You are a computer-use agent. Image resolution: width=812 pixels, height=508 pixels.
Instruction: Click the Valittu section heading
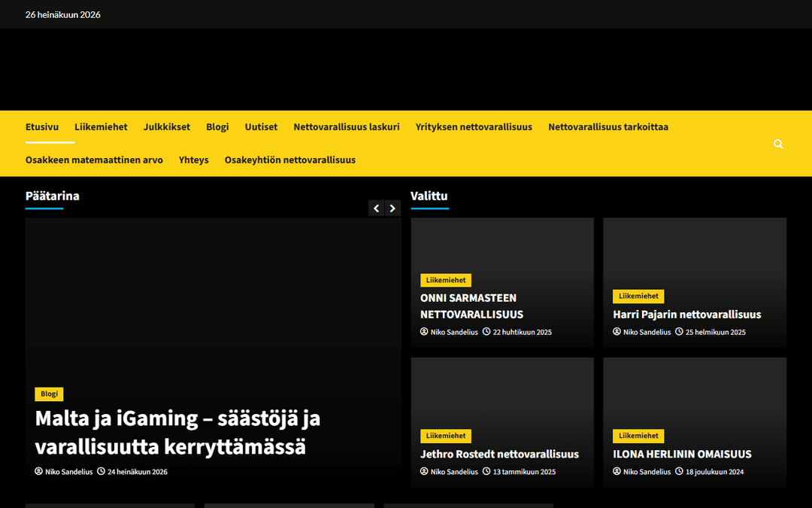coord(429,196)
